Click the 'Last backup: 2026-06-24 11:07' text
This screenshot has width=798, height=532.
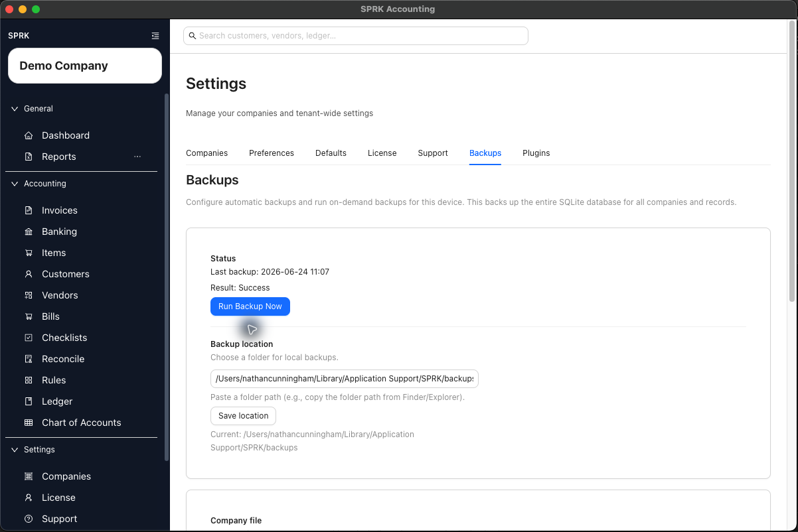270,272
